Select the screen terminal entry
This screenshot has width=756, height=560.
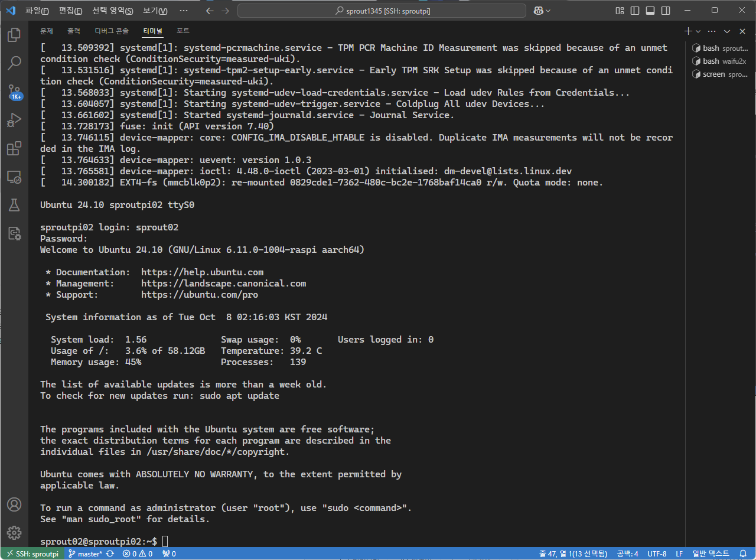[720, 74]
